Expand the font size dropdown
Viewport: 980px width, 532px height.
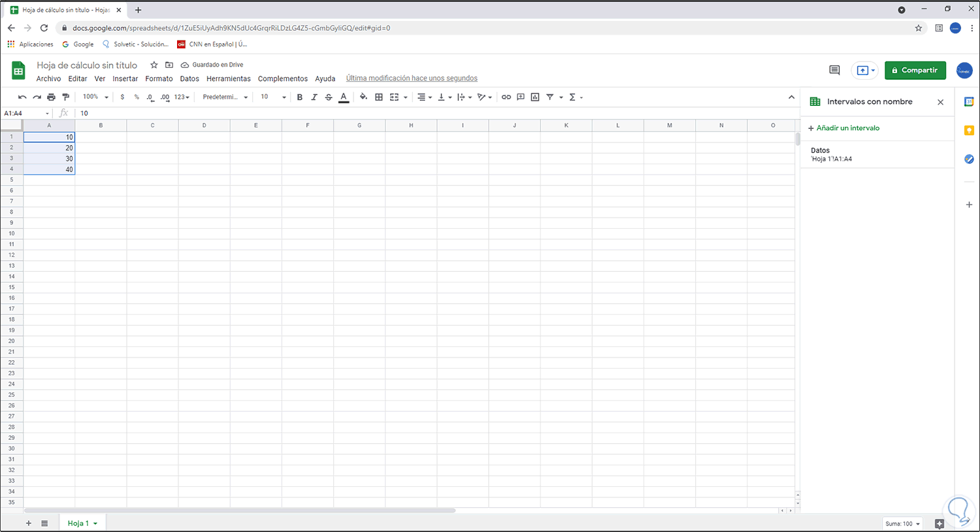[284, 97]
